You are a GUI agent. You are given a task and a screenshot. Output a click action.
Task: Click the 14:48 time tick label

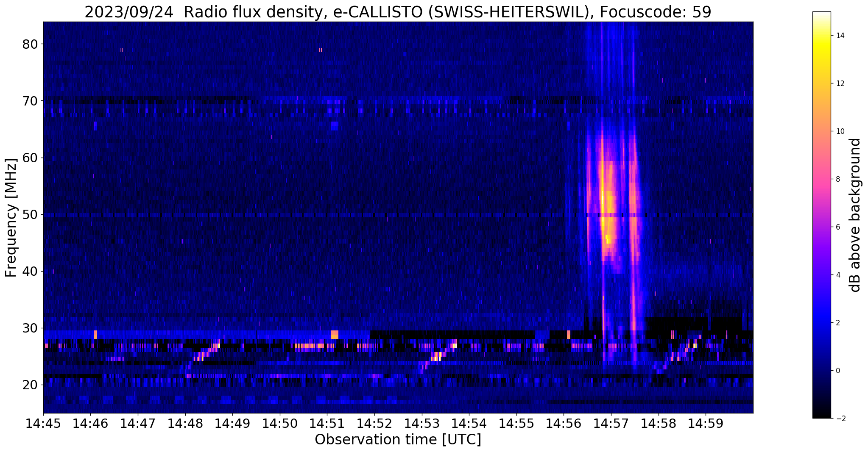(x=185, y=424)
